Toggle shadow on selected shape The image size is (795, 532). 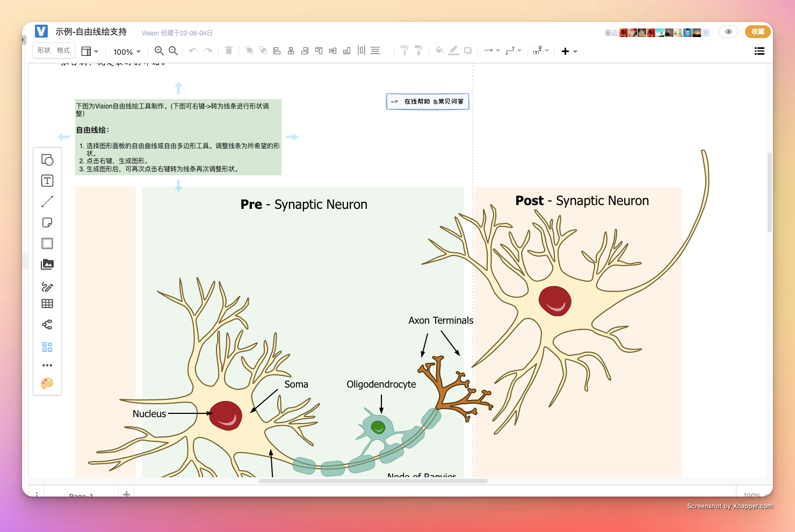468,50
